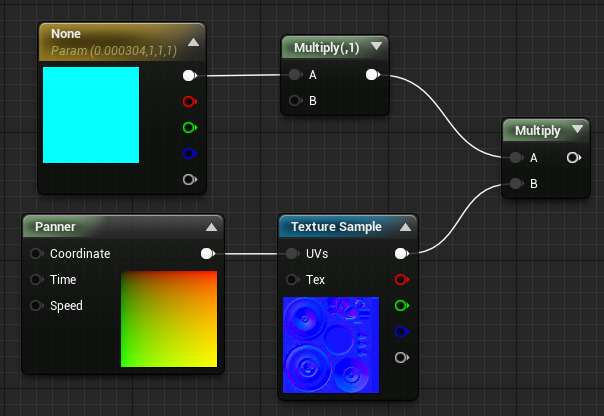Click the Texture Sample Tex input pin
The height and width of the screenshot is (416, 604).
[294, 280]
